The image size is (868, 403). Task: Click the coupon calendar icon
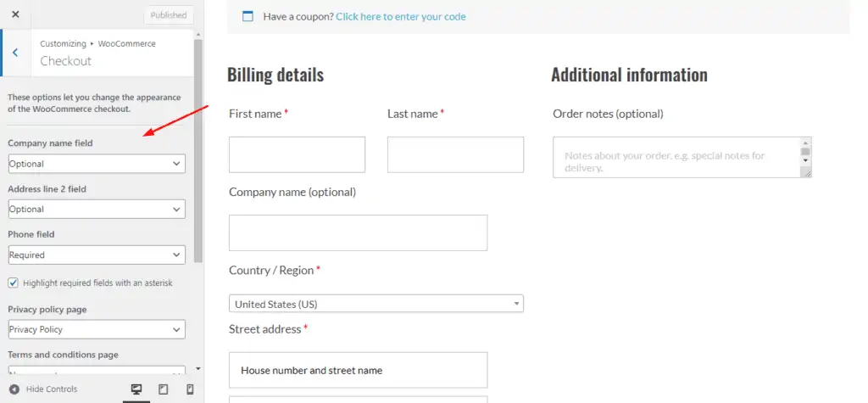pos(248,16)
